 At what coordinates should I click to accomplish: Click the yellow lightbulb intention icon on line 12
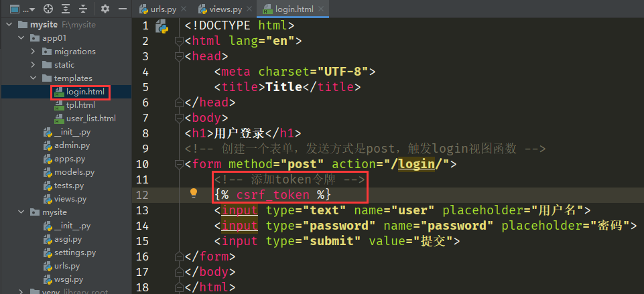[194, 194]
